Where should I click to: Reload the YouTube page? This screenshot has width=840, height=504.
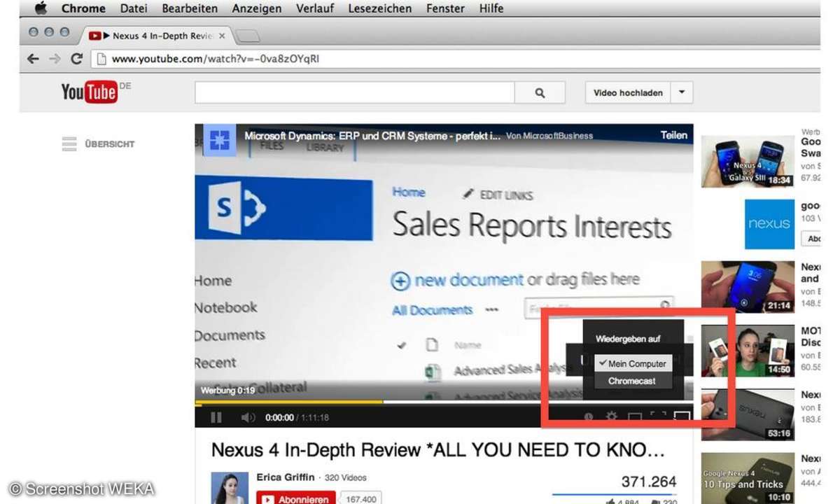coord(77,59)
